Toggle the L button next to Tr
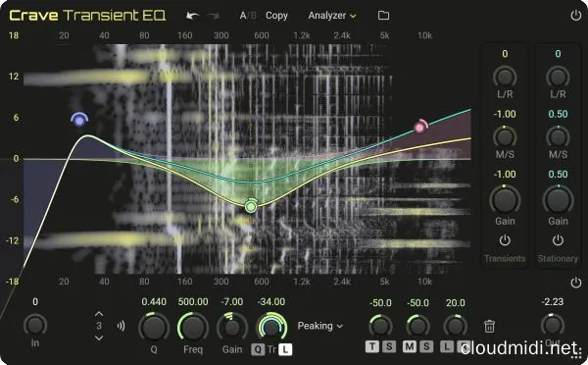588x365 pixels. click(286, 349)
